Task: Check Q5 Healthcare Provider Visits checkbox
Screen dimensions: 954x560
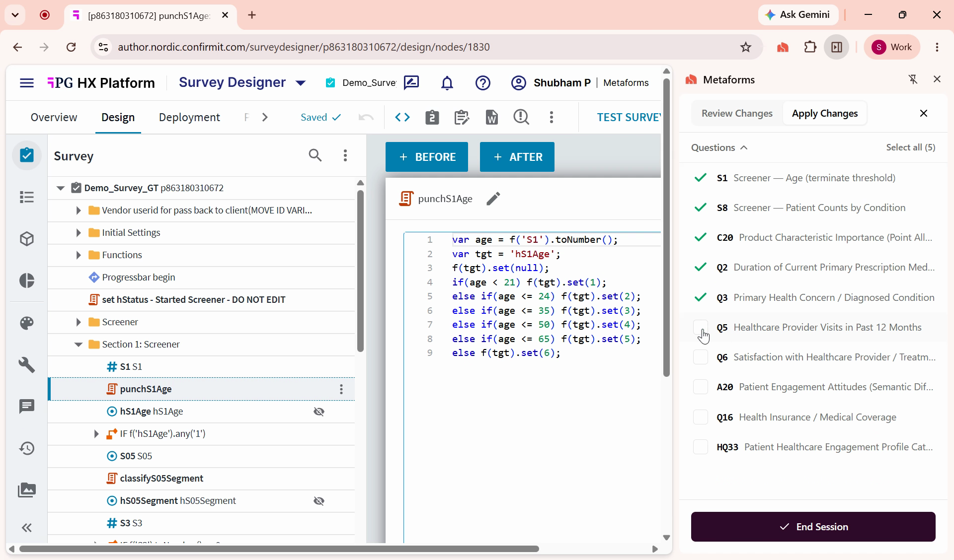Action: pyautogui.click(x=701, y=327)
